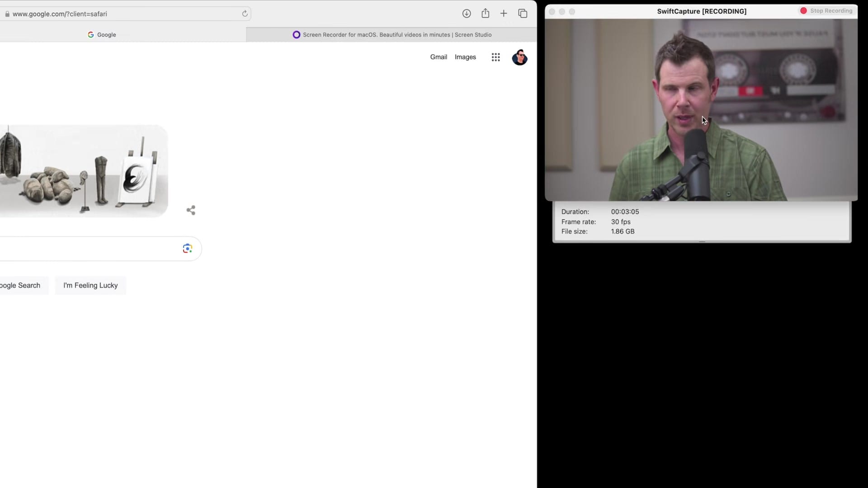Image resolution: width=868 pixels, height=488 pixels.
Task: Click the Duration value 00:03:05
Action: pos(625,212)
